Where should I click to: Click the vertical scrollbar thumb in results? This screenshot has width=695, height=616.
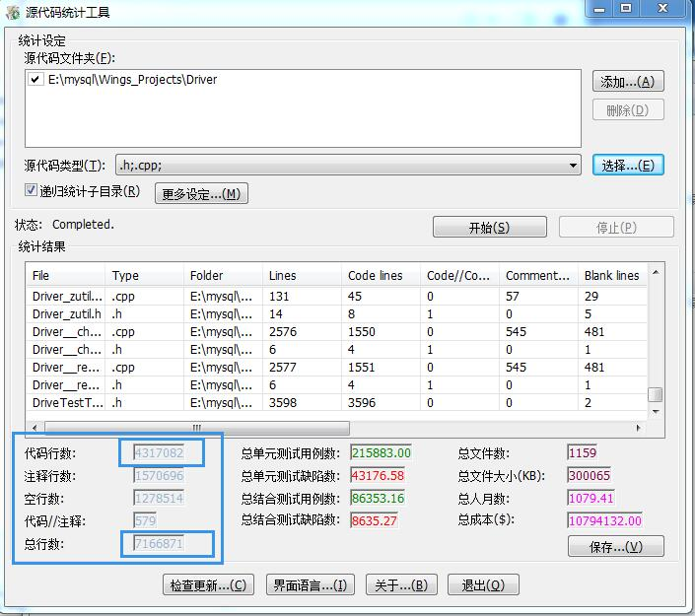point(656,394)
